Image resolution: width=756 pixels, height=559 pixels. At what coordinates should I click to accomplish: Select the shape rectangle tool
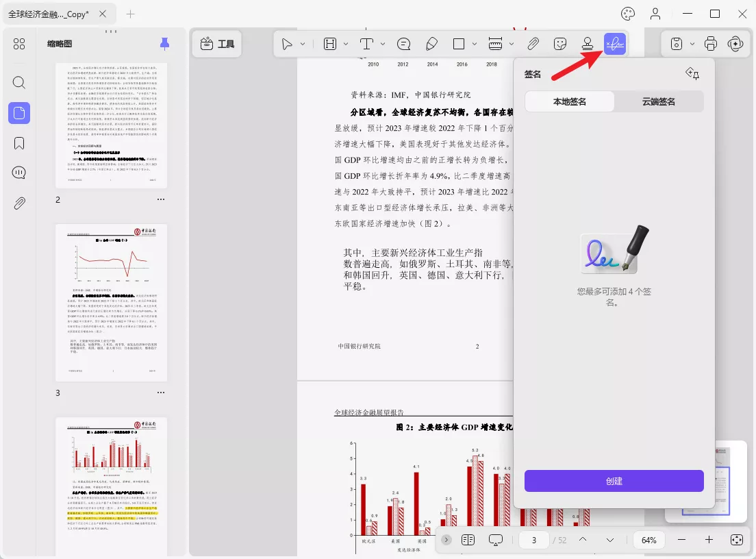coord(457,43)
